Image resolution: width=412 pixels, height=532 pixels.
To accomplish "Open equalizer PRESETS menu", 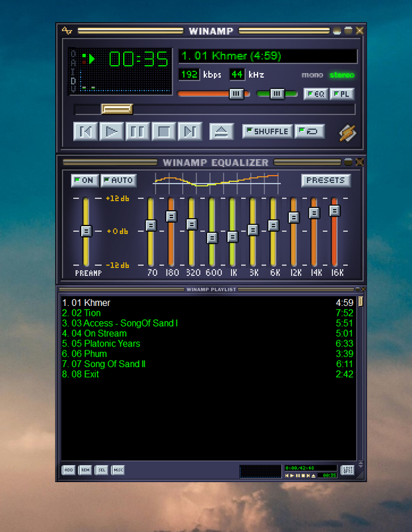I will (325, 180).
